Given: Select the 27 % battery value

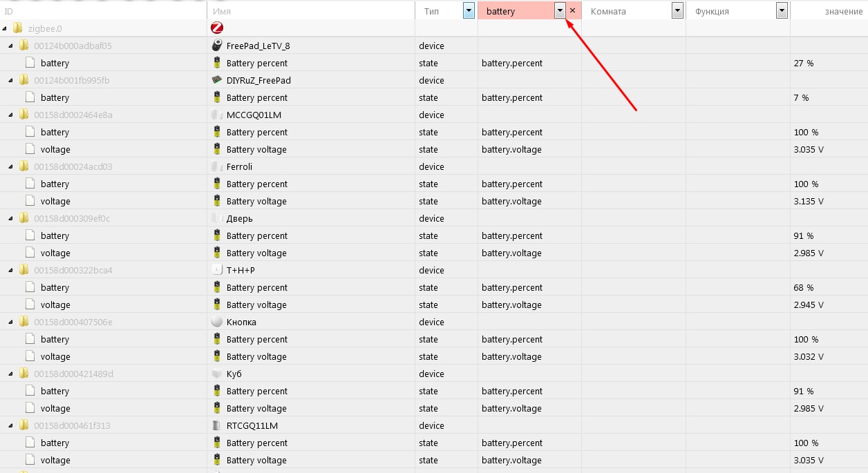Looking at the screenshot, I should tap(804, 63).
